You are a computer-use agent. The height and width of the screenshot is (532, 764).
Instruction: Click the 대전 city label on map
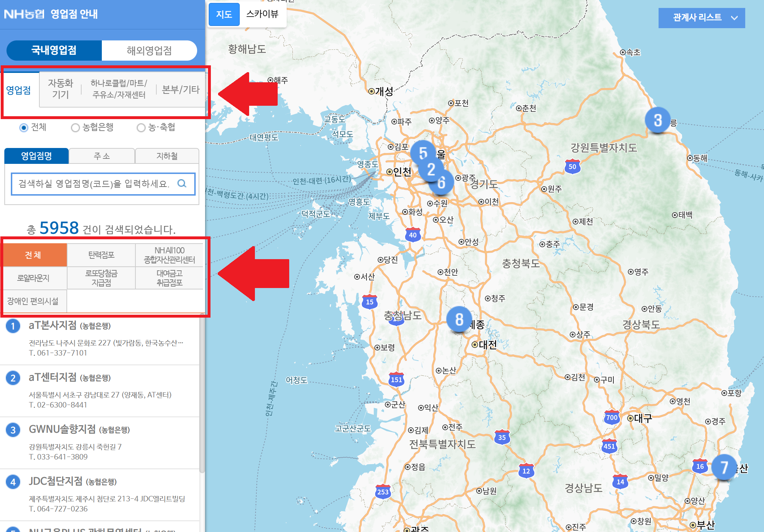[x=487, y=345]
